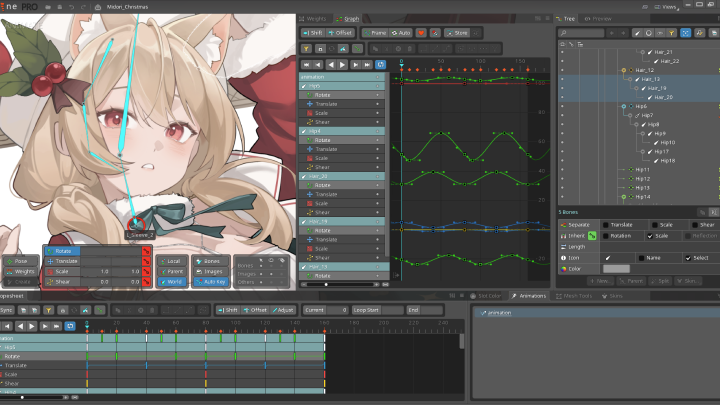The height and width of the screenshot is (405, 720).
Task: Click the lock icon in dopesheet toolbar
Action: click(x=62, y=310)
